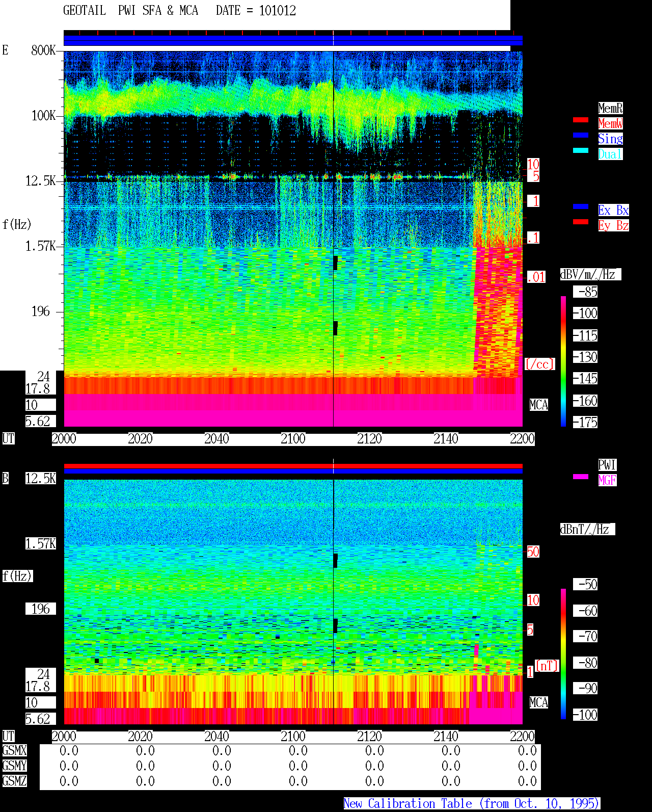This screenshot has width=652, height=812.
Task: Click the blue Sing legend swatch
Action: click(x=581, y=135)
